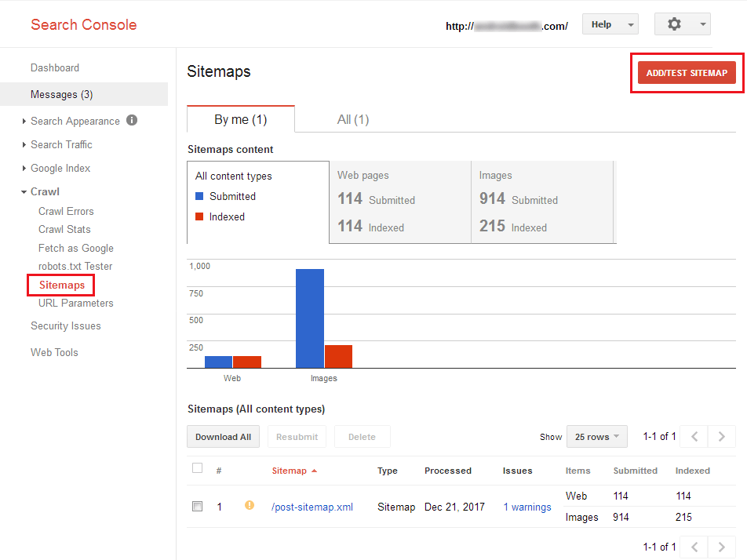Open URL Parameters
Viewport: 747px width, 560px height.
pos(76,303)
